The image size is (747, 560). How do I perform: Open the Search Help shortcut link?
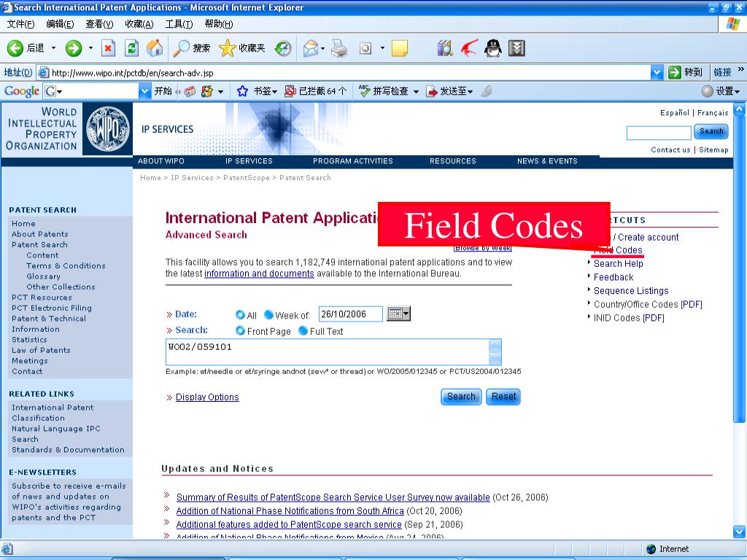tap(619, 263)
